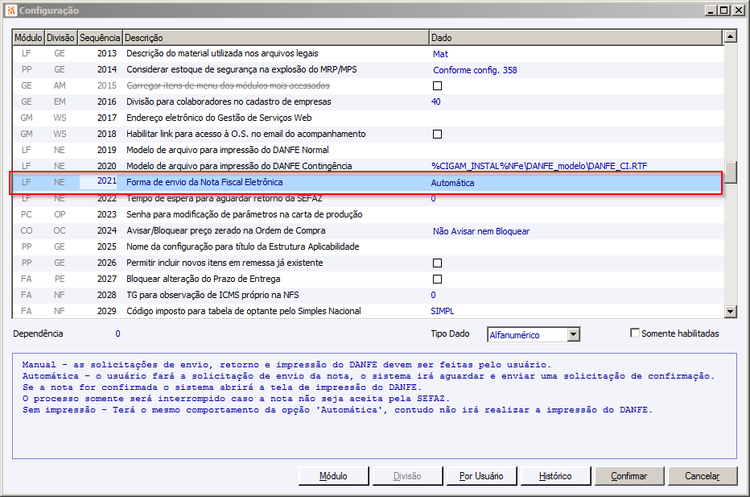Click the Divisão button
750x497 pixels.
[407, 476]
